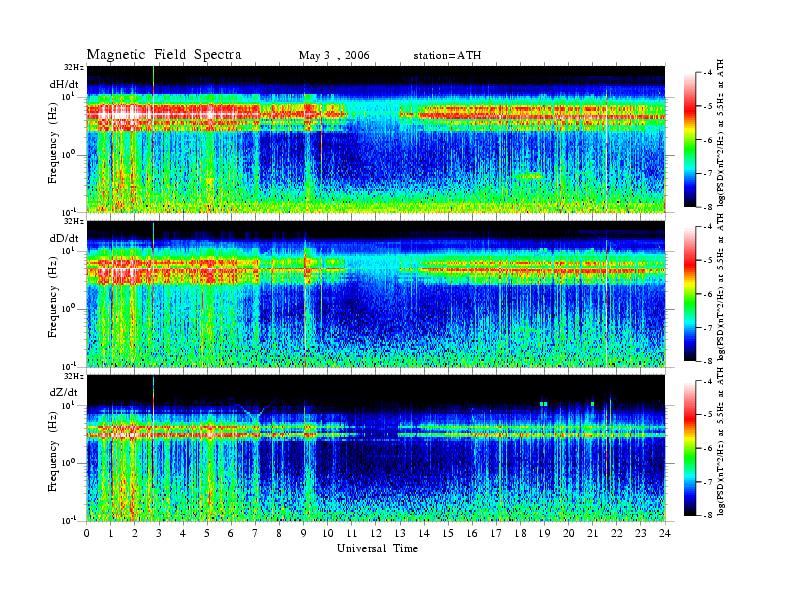Click time axis tick label "1"
792x612 pixels.
click(x=111, y=534)
